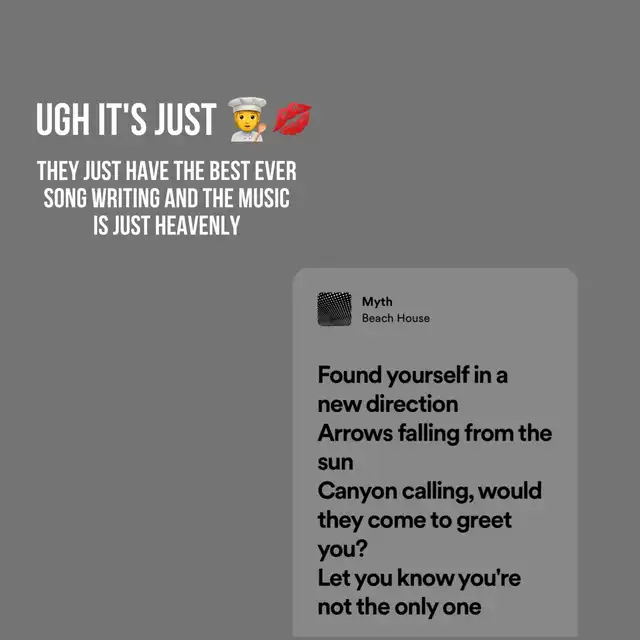Tap the lyric line they come to greet
640x640 pixels.
415,521
